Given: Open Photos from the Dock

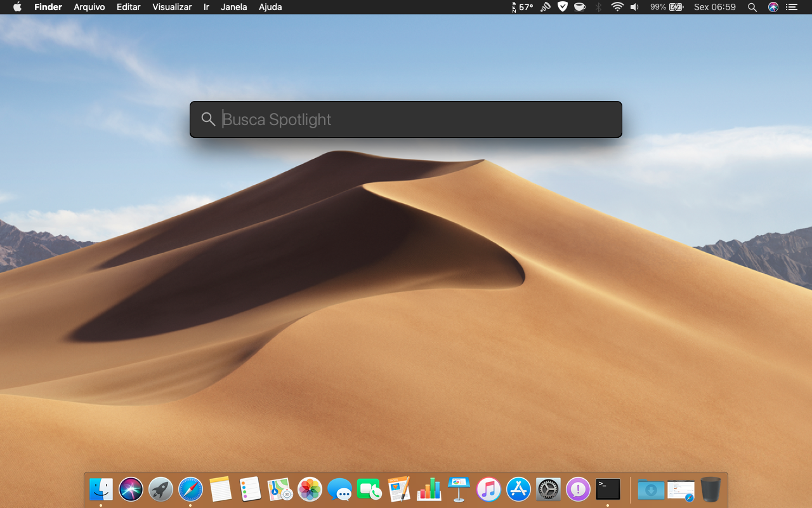Looking at the screenshot, I should [310, 489].
